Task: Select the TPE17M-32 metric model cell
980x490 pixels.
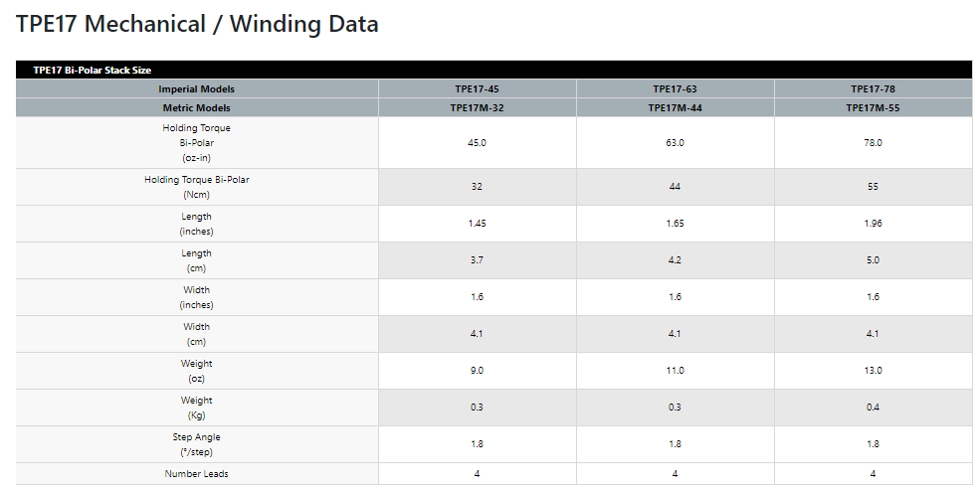Action: [x=477, y=107]
